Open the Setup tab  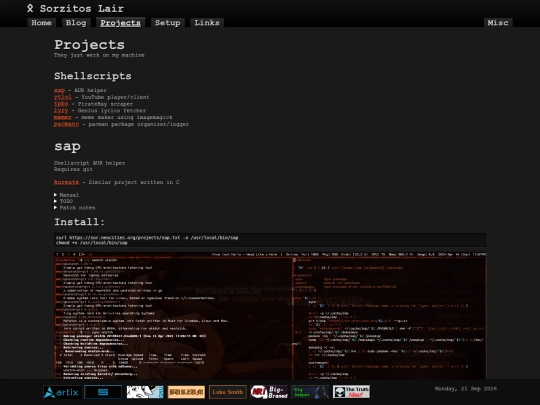pyautogui.click(x=168, y=23)
